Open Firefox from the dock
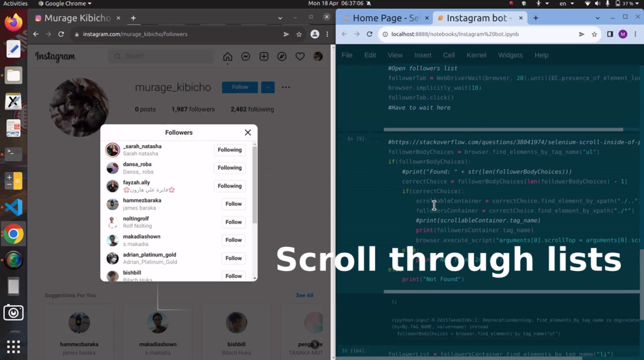Screen dimensions: 644x360 coord(14,22)
